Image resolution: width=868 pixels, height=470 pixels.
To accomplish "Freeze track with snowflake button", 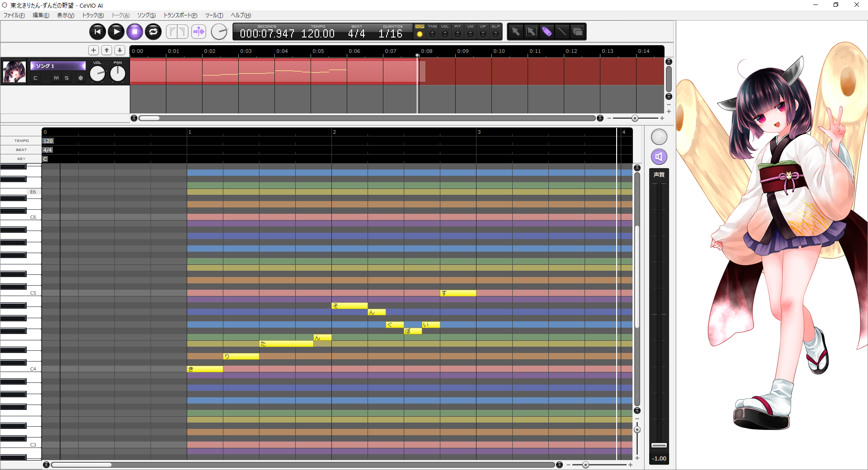I will click(80, 78).
